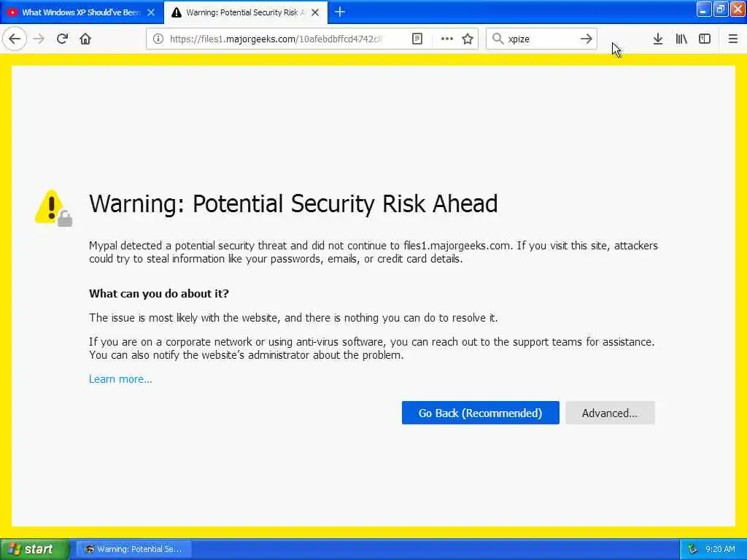Open the library bookshelf menu
The image size is (747, 560).
click(681, 39)
